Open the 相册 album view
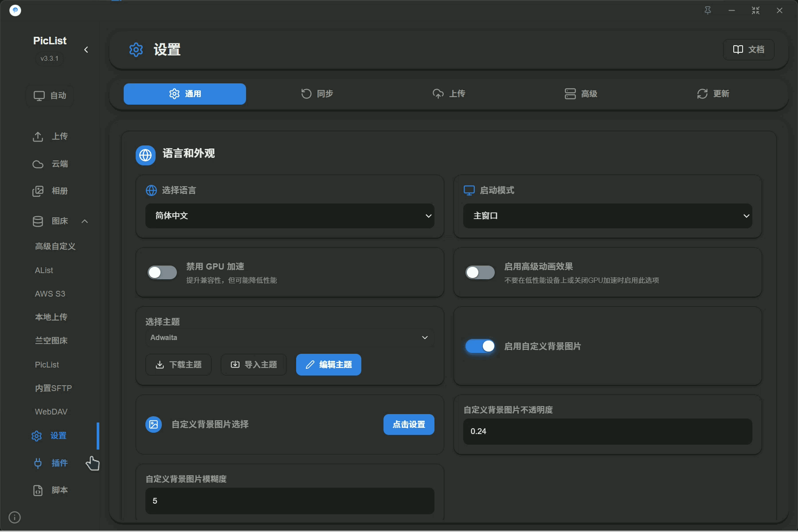This screenshot has width=798, height=532. pos(51,191)
